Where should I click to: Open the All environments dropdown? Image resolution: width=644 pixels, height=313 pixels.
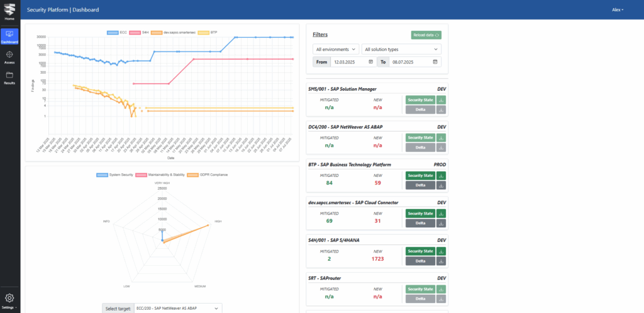pos(335,48)
